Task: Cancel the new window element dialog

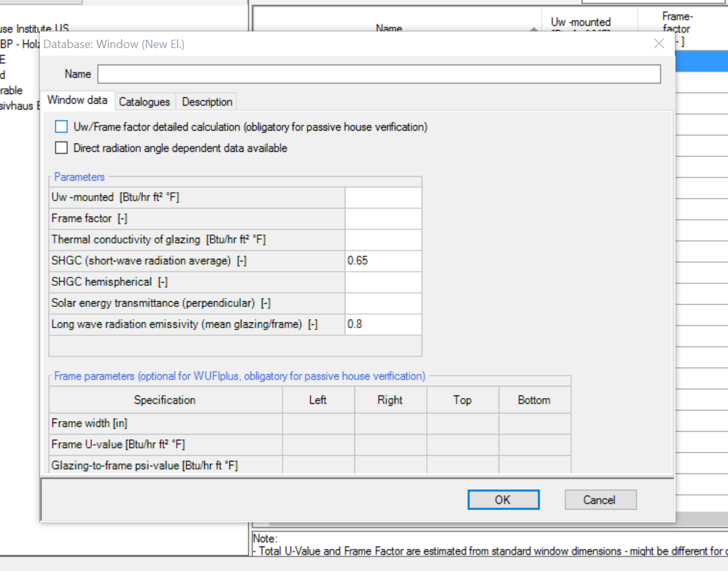Action: pyautogui.click(x=600, y=499)
